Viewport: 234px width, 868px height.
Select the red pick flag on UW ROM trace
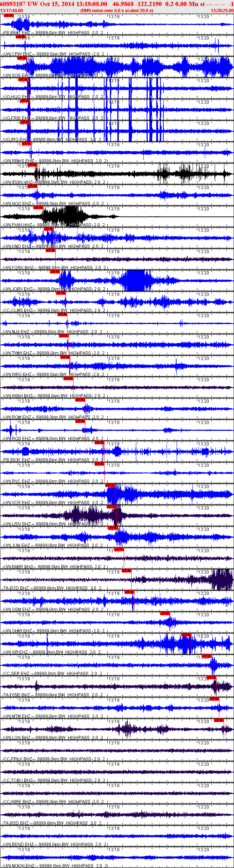click(80, 400)
